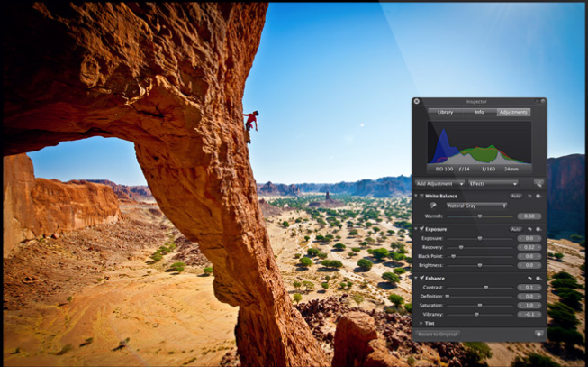
Task: Increase Saturation value with right stepper arrow
Action: click(x=539, y=305)
